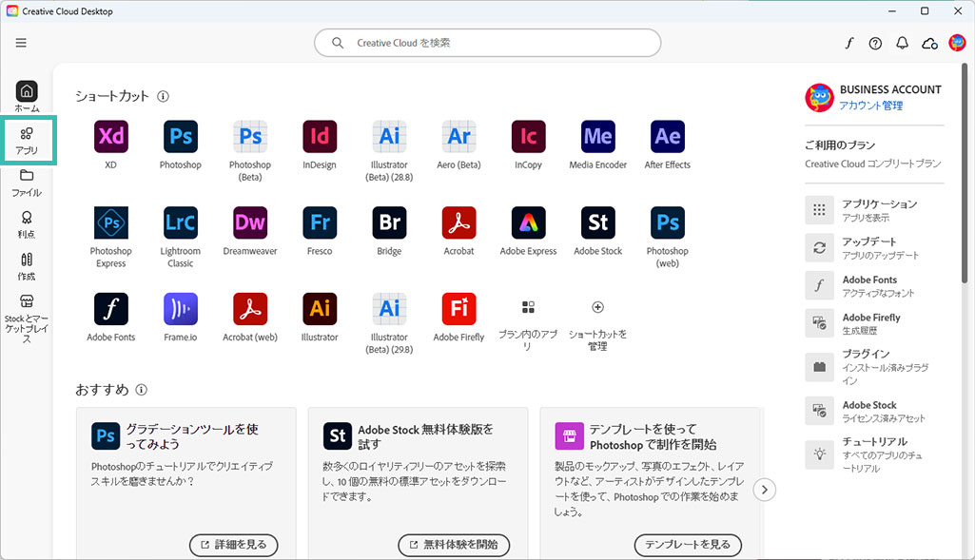Click the テンプレートを見る button
Image resolution: width=975 pixels, height=560 pixels.
click(688, 545)
